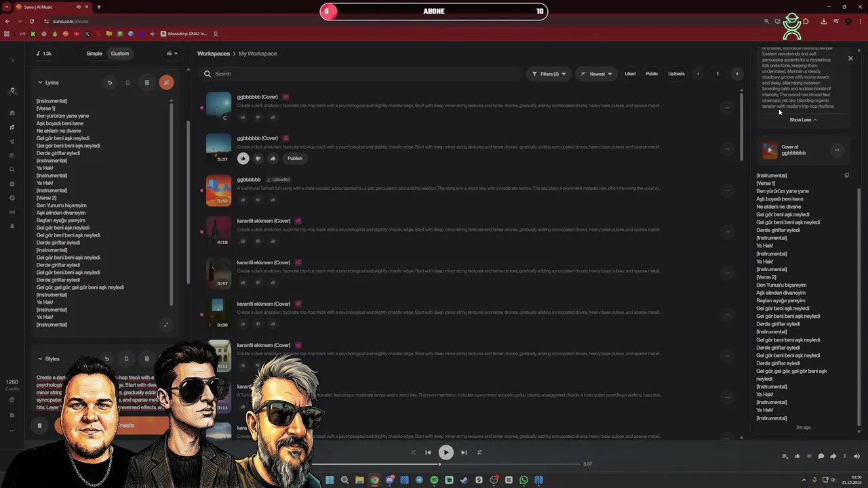Seek along the player progress bar

(x=446, y=464)
